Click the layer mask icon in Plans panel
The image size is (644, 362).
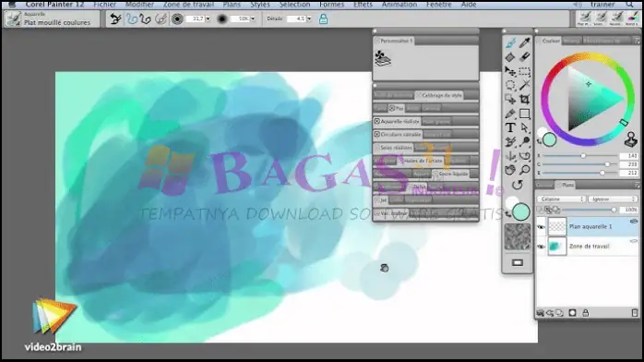572,313
